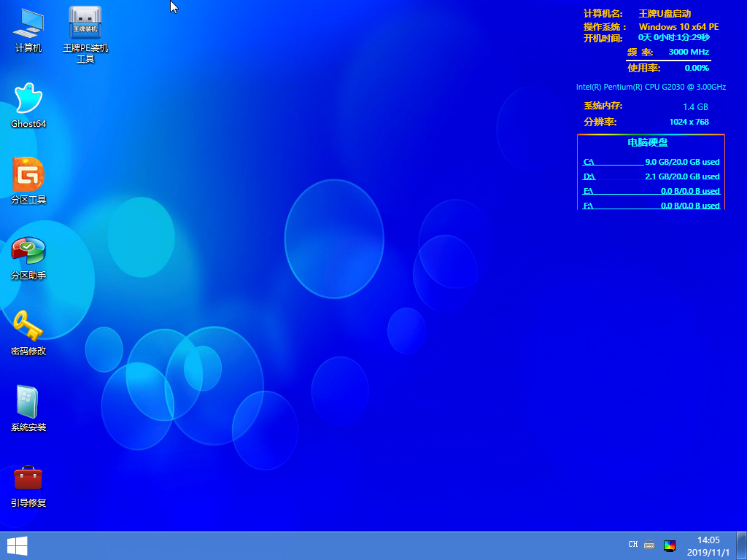Click the 1024 x 768 resolution value
The image size is (747, 560).
[x=689, y=122]
